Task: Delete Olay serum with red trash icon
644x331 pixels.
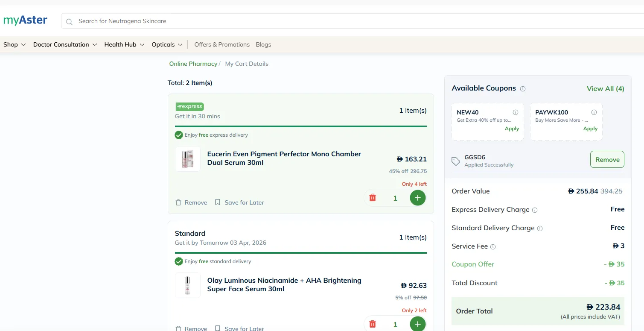Action: [x=373, y=324]
